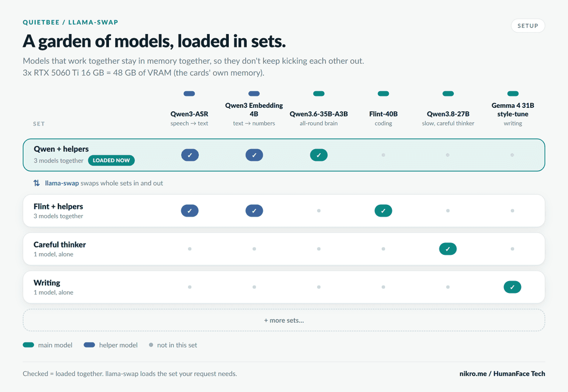Click the Flint-40B dot in Careful thinker row

pos(383,249)
